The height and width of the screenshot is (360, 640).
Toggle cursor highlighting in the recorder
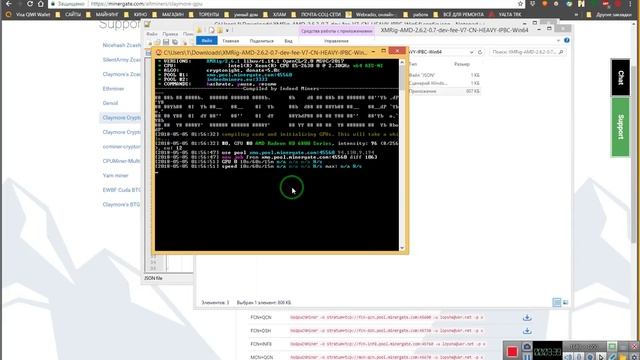pyautogui.click(x=601, y=357)
